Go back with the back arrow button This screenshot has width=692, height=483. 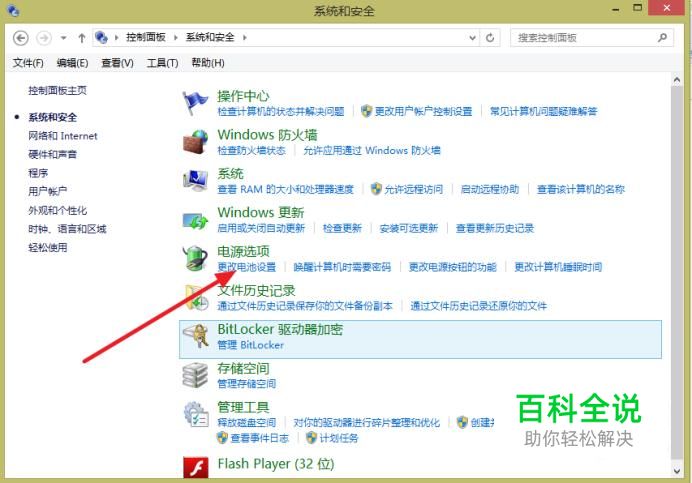click(x=21, y=38)
